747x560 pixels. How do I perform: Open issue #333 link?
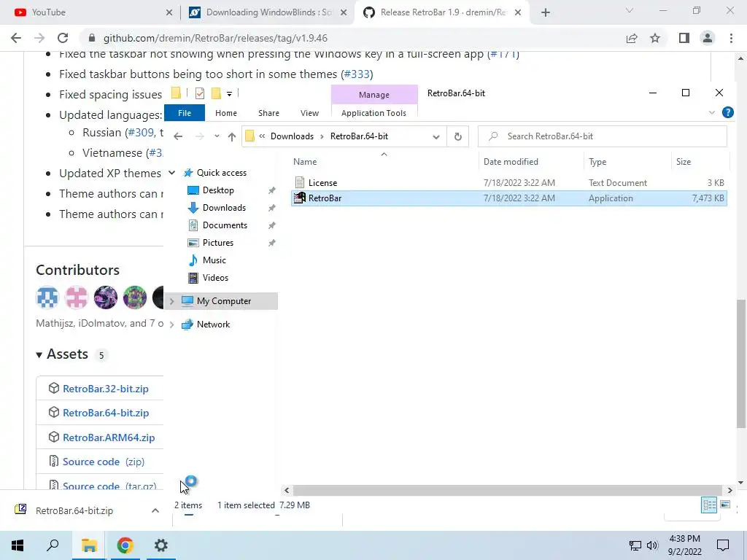pyautogui.click(x=357, y=74)
